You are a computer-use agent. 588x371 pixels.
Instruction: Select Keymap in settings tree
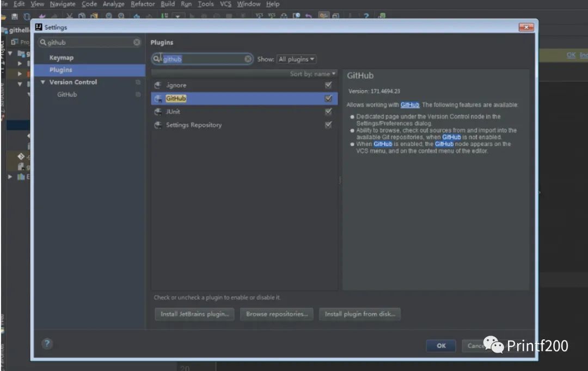point(62,58)
